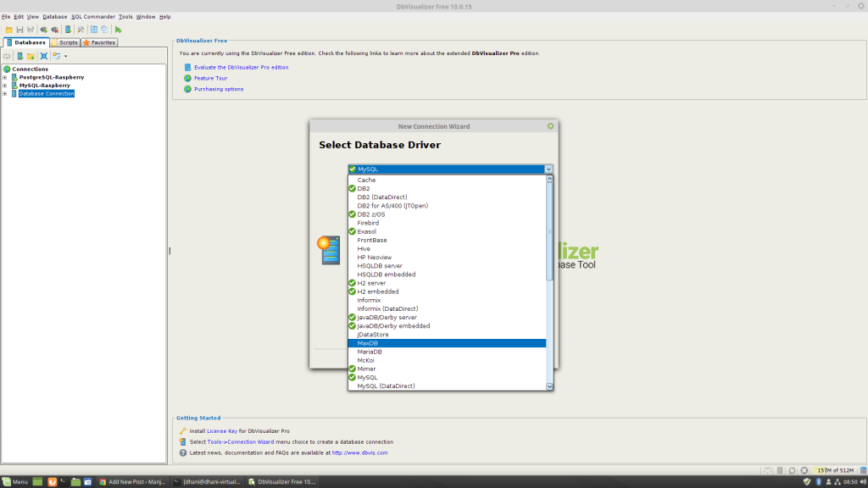Close the New Connection Wizard dialog
The height and width of the screenshot is (488, 868).
coord(550,126)
